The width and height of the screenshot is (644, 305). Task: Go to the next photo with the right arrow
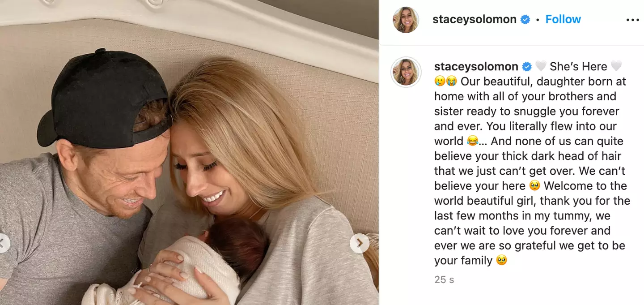click(x=359, y=243)
